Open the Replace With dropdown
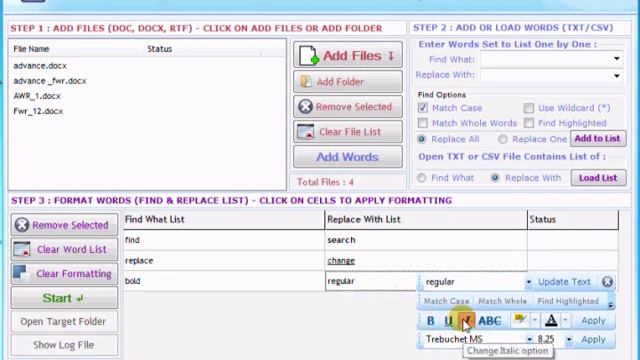Image resolution: width=640 pixels, height=360 pixels. (x=616, y=76)
